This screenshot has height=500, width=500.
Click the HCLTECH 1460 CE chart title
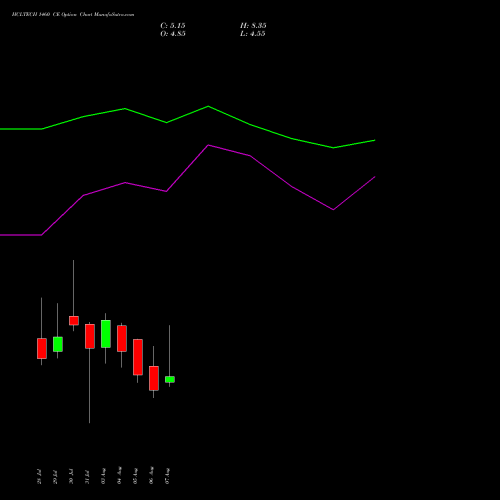pos(73,15)
